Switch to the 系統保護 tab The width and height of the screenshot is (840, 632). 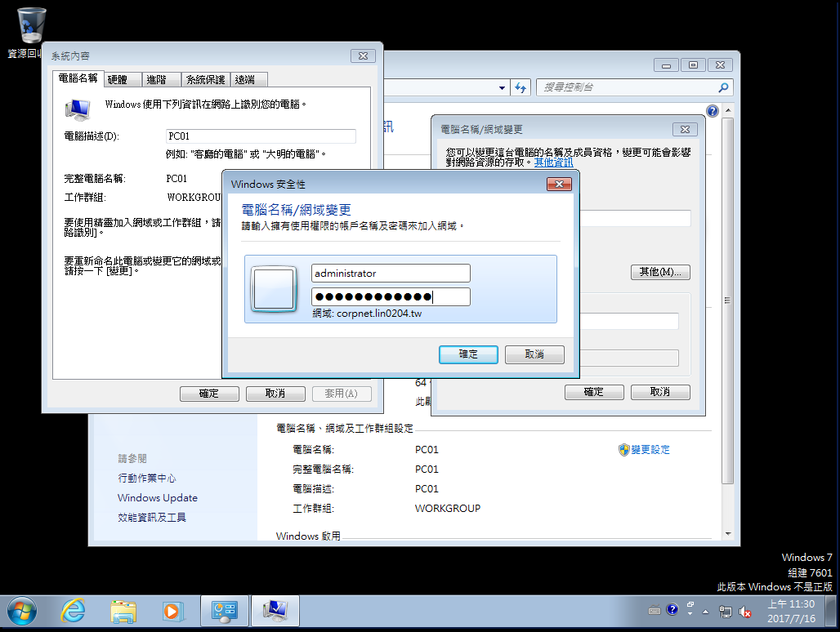point(206,80)
